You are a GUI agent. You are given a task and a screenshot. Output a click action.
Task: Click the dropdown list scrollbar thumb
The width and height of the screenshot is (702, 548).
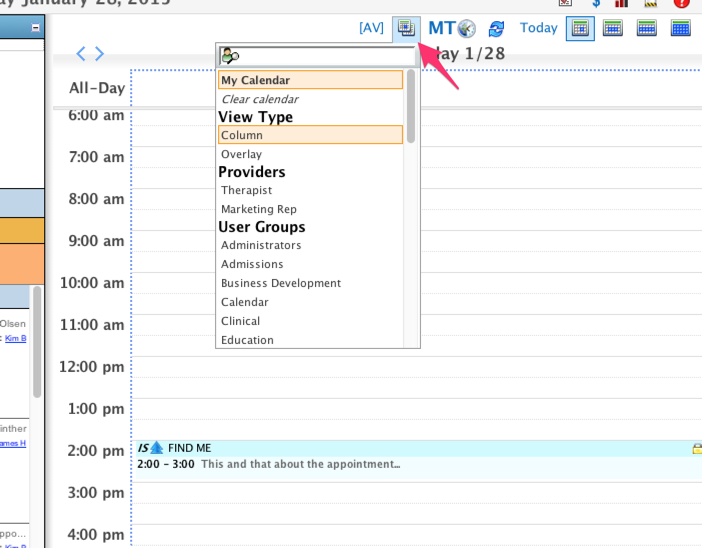tap(411, 107)
